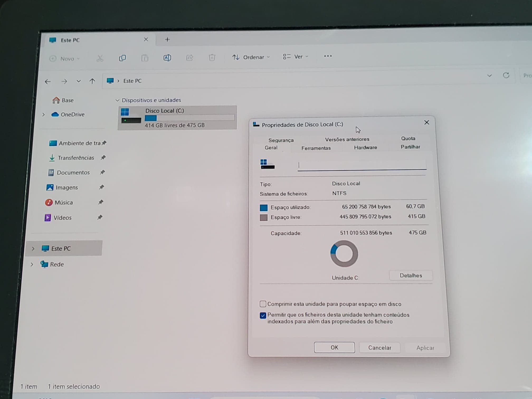The image size is (532, 399).
Task: Open address bar history dropdown
Action: (x=489, y=76)
